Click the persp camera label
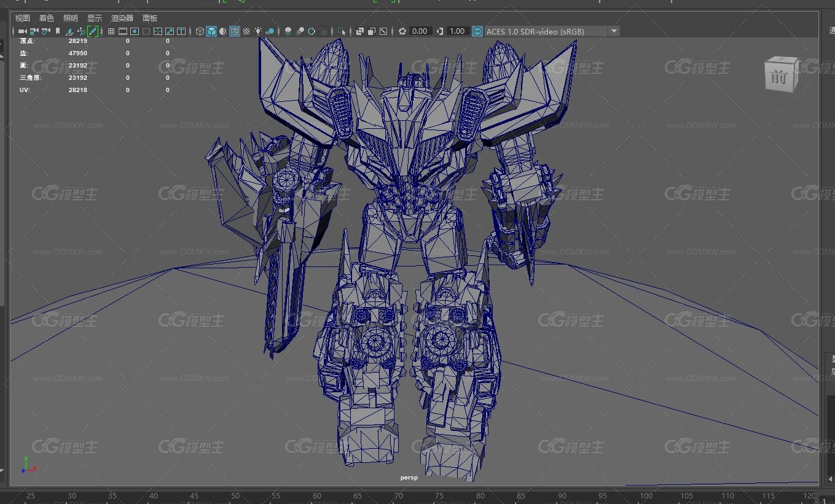835x504 pixels. [409, 478]
